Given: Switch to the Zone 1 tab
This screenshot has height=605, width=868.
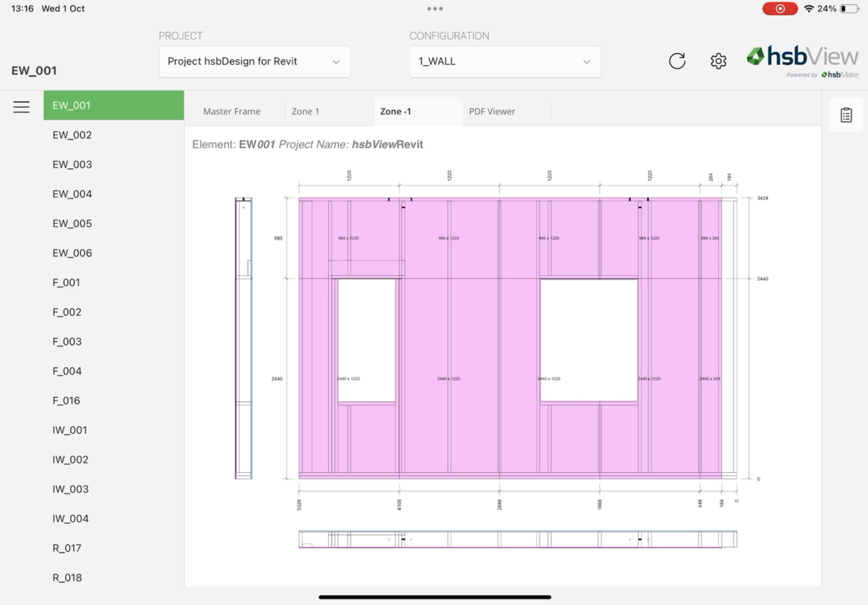Looking at the screenshot, I should 305,112.
